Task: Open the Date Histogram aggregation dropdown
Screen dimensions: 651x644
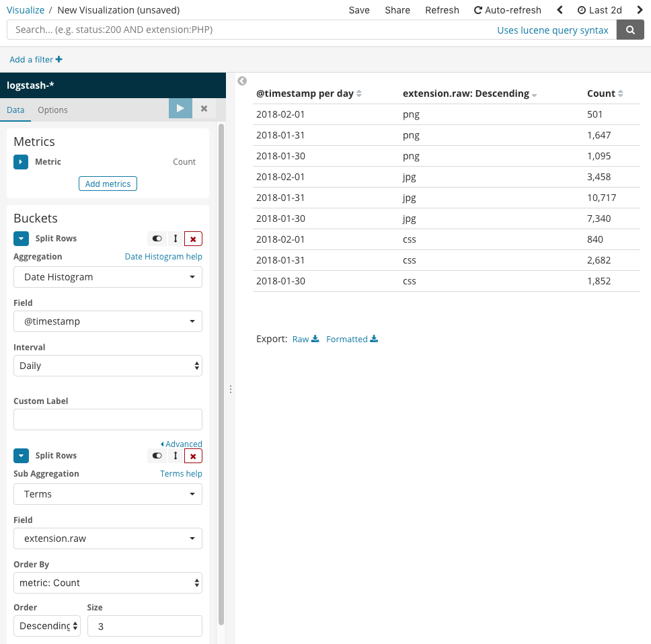Action: (108, 277)
